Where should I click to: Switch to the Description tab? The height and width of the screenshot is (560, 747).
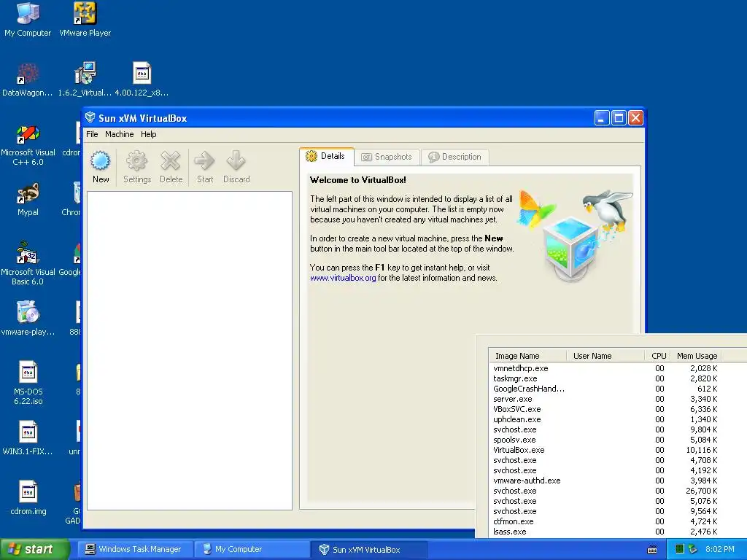click(455, 157)
